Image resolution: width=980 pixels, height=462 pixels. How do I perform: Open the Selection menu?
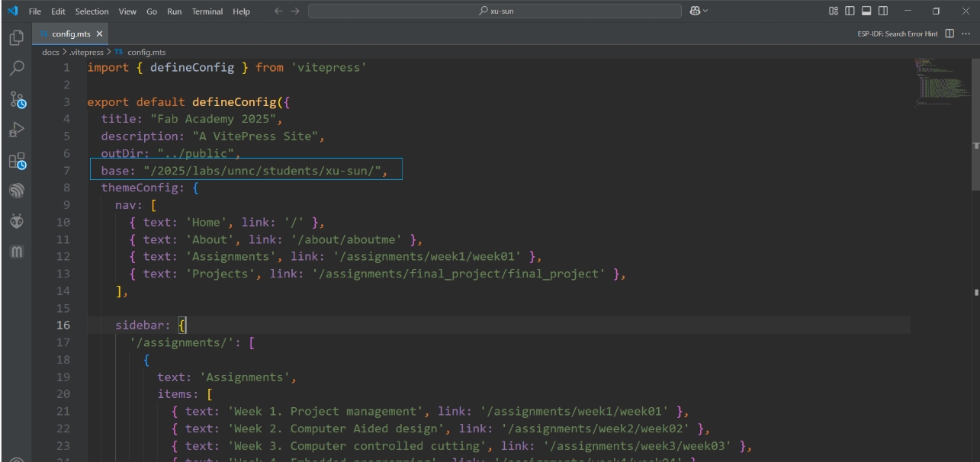[x=92, y=11]
